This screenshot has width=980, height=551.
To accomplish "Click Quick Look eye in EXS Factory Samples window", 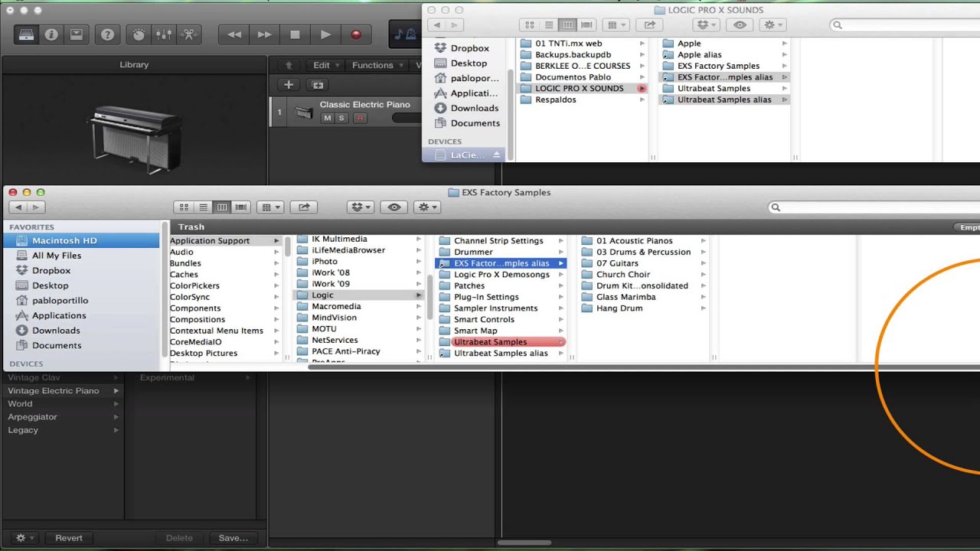I will (394, 207).
